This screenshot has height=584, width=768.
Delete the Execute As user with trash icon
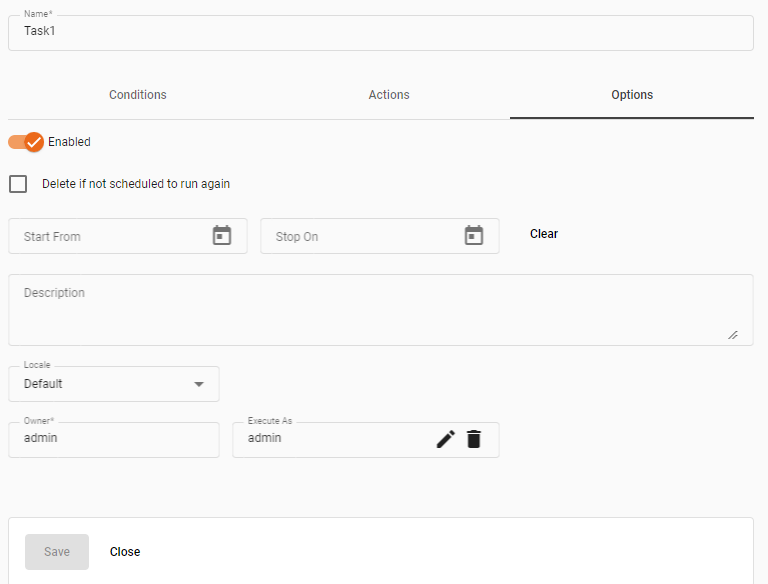coord(474,439)
